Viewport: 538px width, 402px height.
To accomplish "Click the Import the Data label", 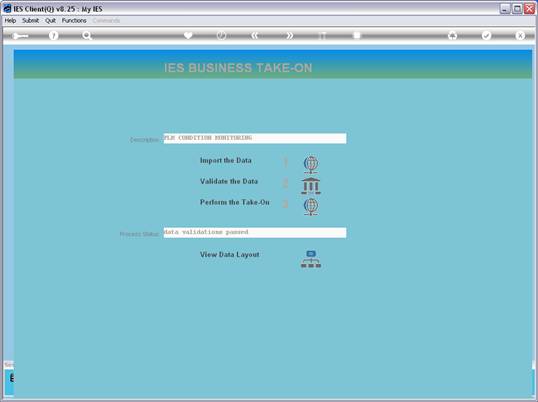I will (x=226, y=160).
